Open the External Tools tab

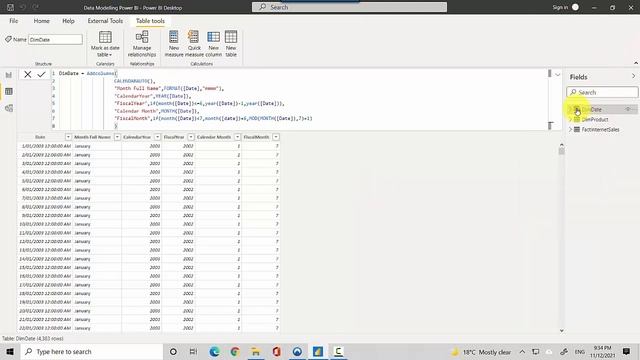coord(105,21)
